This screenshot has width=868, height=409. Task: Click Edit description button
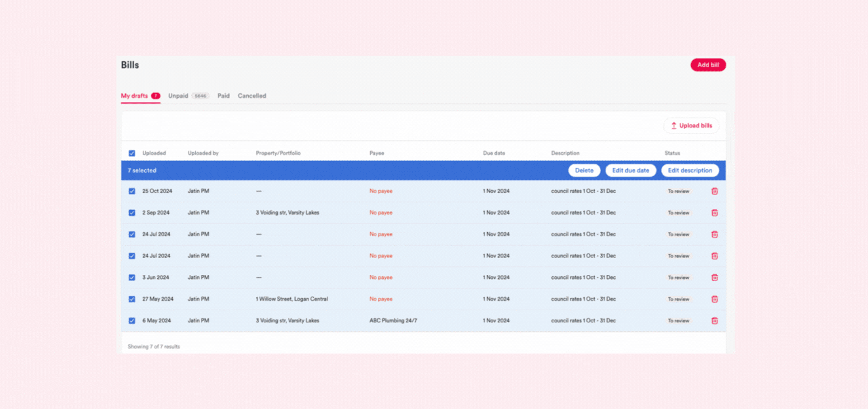pyautogui.click(x=690, y=170)
